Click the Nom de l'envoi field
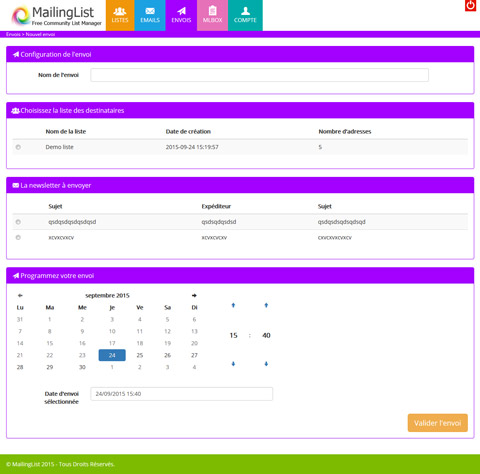480x474 pixels. click(259, 75)
